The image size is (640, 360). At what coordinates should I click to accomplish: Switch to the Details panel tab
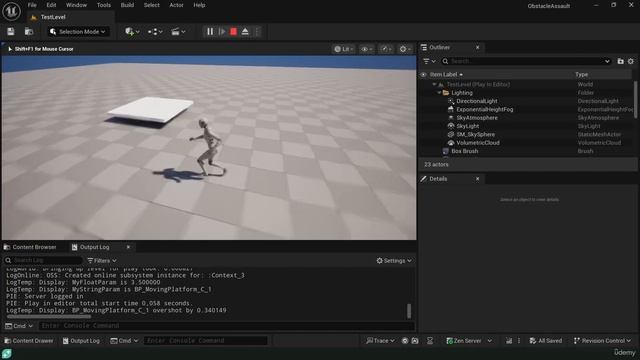coord(438,179)
